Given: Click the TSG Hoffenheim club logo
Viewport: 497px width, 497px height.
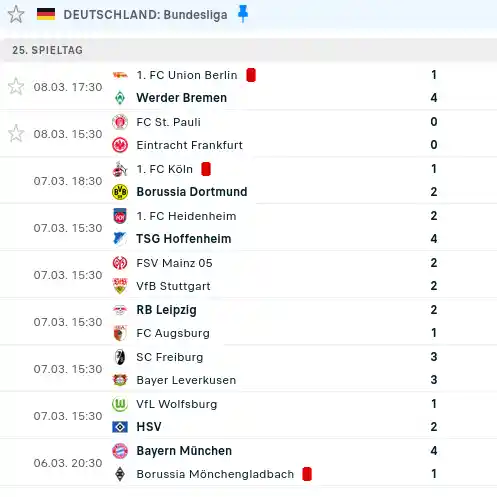Looking at the screenshot, I should 120,239.
